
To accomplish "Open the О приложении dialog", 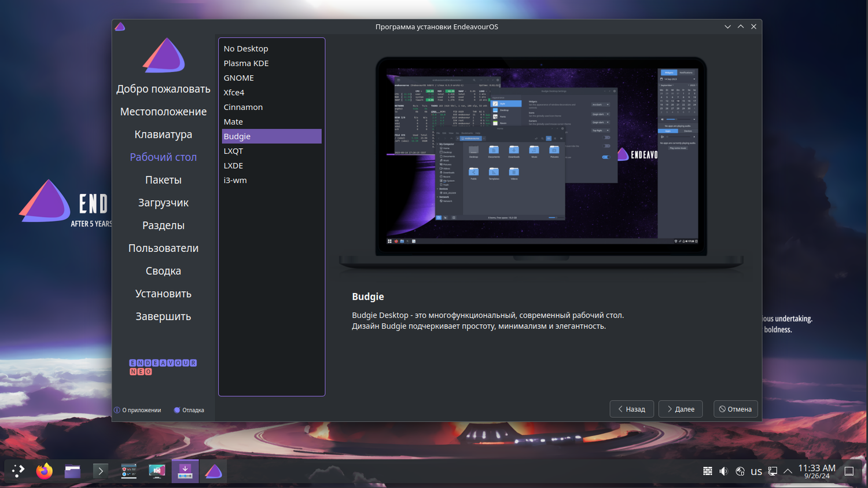I will point(138,410).
